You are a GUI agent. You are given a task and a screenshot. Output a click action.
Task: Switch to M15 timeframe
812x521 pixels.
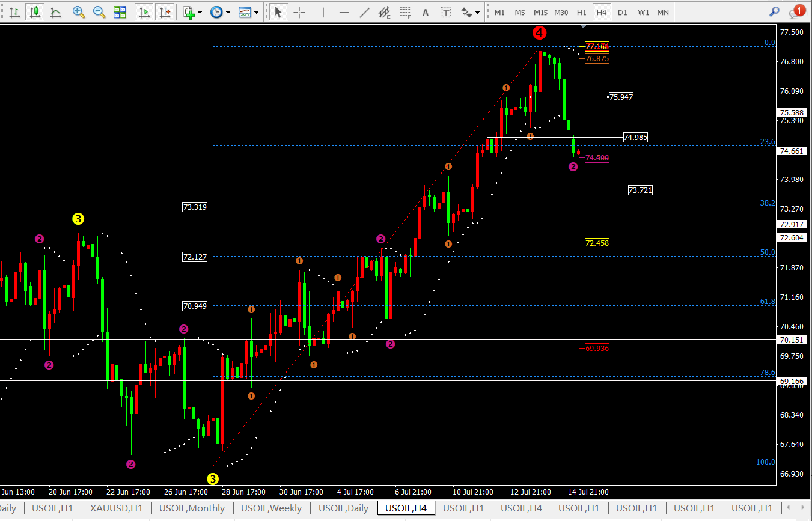[540, 12]
